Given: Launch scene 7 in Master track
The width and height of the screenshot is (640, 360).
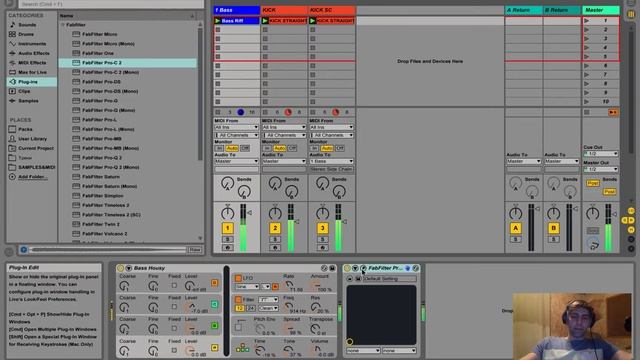Looking at the screenshot, I should click(587, 75).
